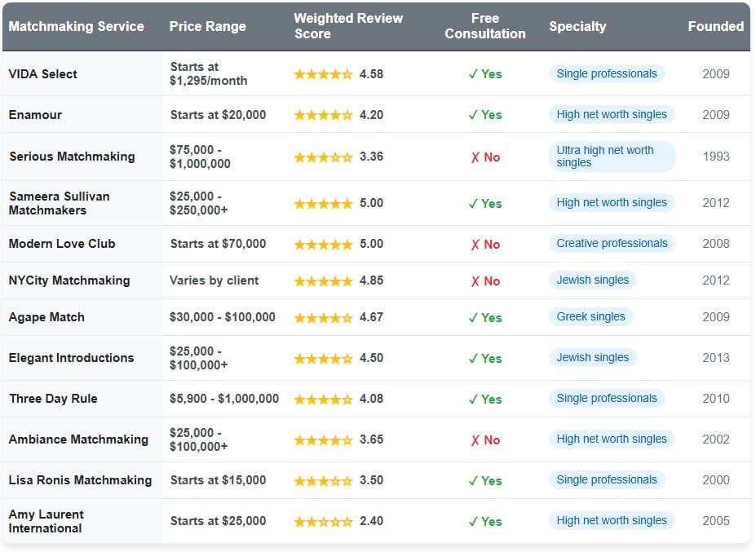Viewport: 756px width, 552px height.
Task: Click the star rating for Serious Matchmaking
Action: click(323, 157)
